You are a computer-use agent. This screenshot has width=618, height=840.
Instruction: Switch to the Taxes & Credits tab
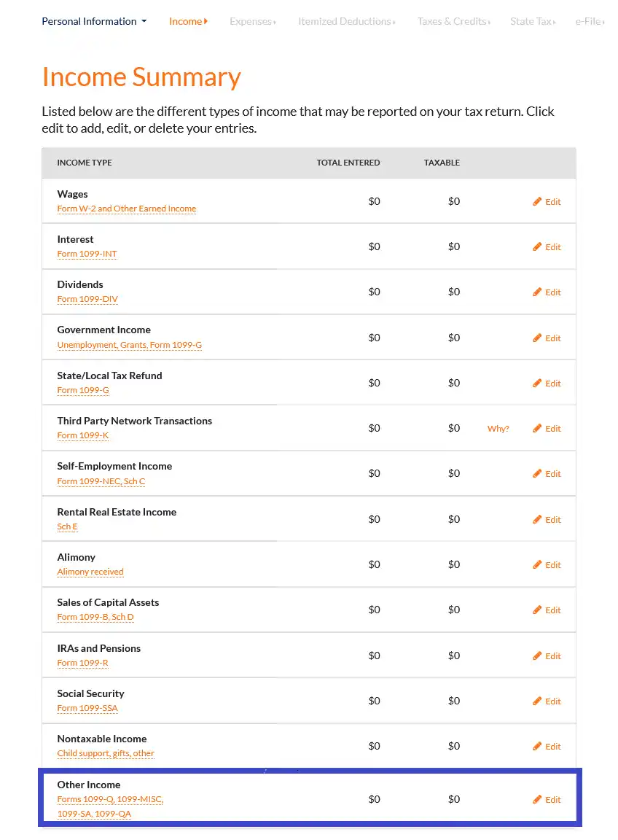(453, 22)
